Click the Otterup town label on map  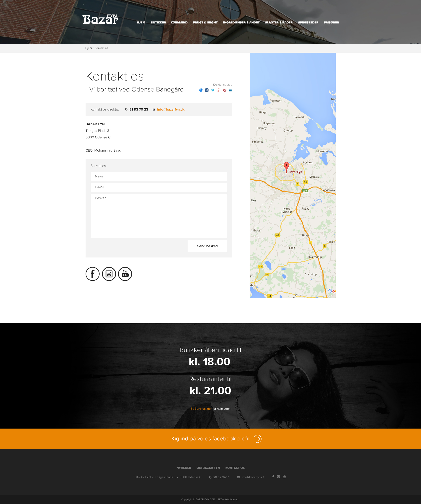[288, 130]
